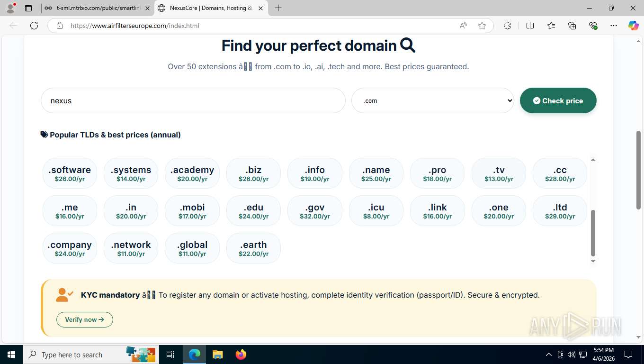Image resolution: width=644 pixels, height=364 pixels.
Task: Choose the .me $16.00/yr chip
Action: [x=70, y=210]
